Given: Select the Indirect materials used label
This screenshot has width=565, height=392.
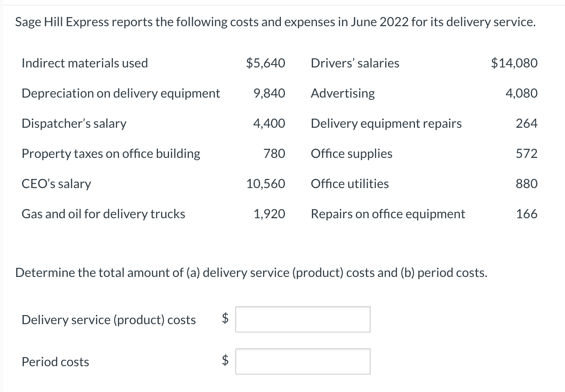Looking at the screenshot, I should tap(85, 63).
